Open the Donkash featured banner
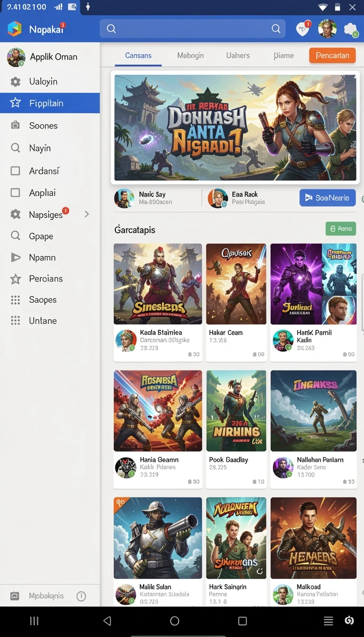The width and height of the screenshot is (364, 637). point(235,127)
